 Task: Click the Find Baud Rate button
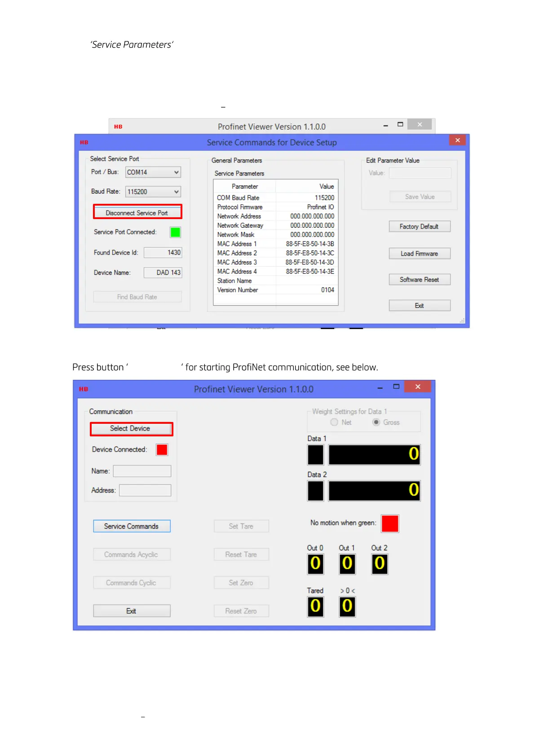pos(137,297)
